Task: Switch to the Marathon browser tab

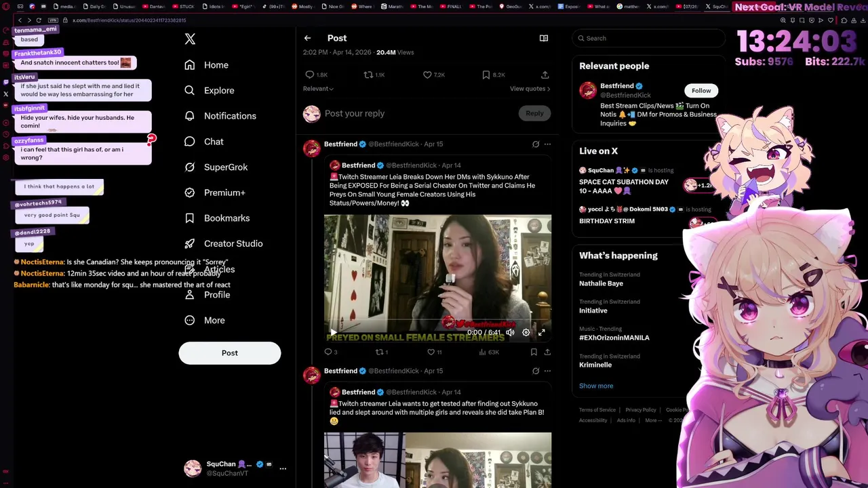Action: 393,6
